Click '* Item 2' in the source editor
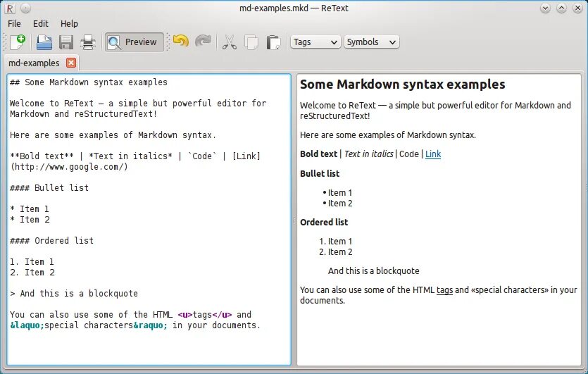The height and width of the screenshot is (374, 588). (30, 220)
